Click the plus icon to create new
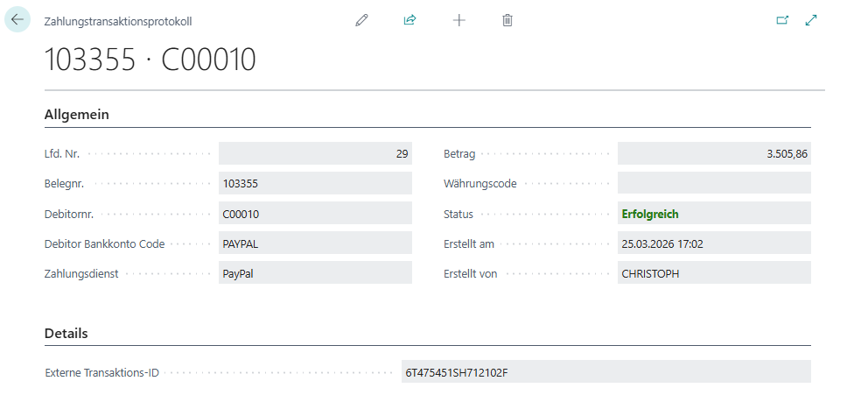Image resolution: width=868 pixels, height=395 pixels. click(458, 20)
